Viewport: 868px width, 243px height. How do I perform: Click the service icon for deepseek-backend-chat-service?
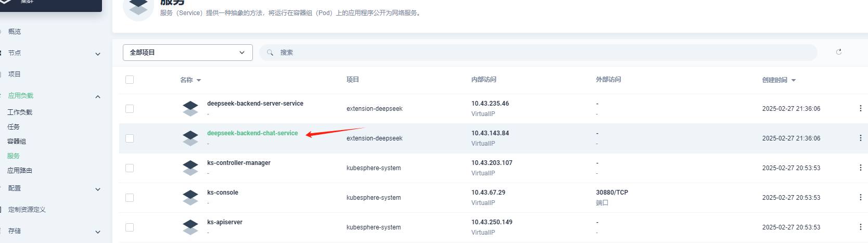[190, 138]
